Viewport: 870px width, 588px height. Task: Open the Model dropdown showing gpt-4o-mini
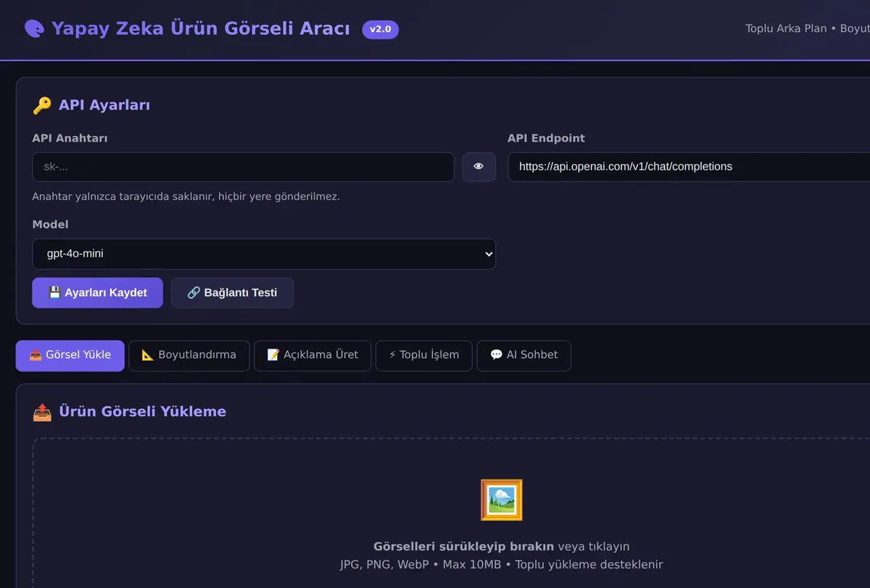pyautogui.click(x=264, y=254)
